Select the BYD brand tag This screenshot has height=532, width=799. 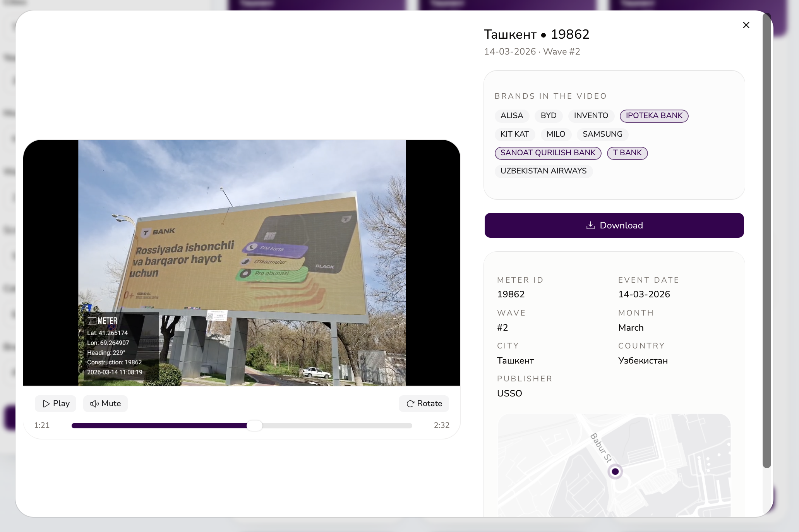[x=549, y=116]
